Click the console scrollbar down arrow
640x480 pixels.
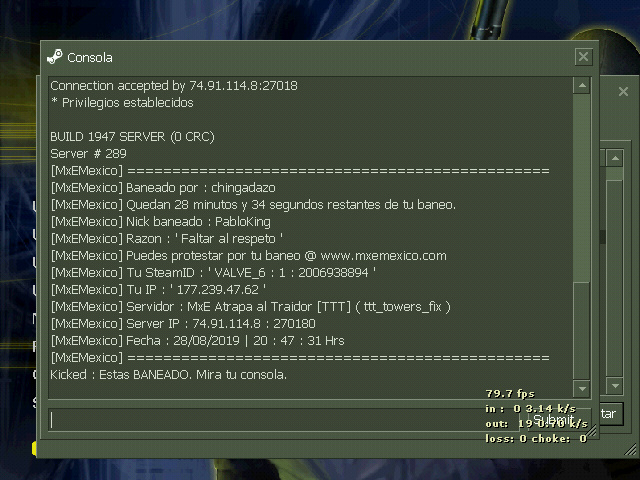(582, 389)
